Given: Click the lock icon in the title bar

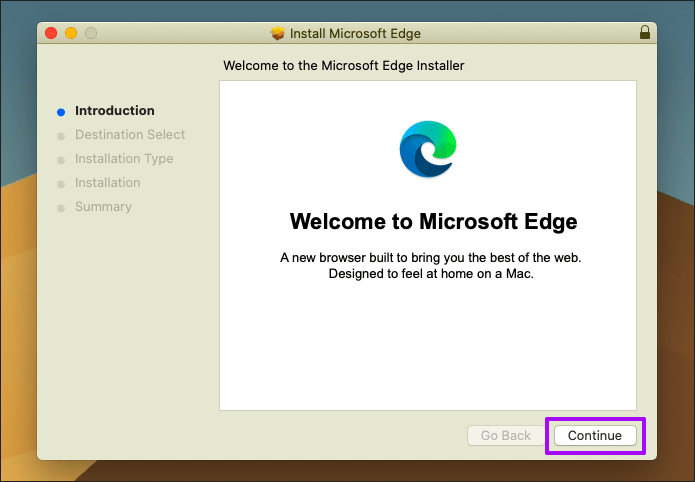Looking at the screenshot, I should (644, 33).
